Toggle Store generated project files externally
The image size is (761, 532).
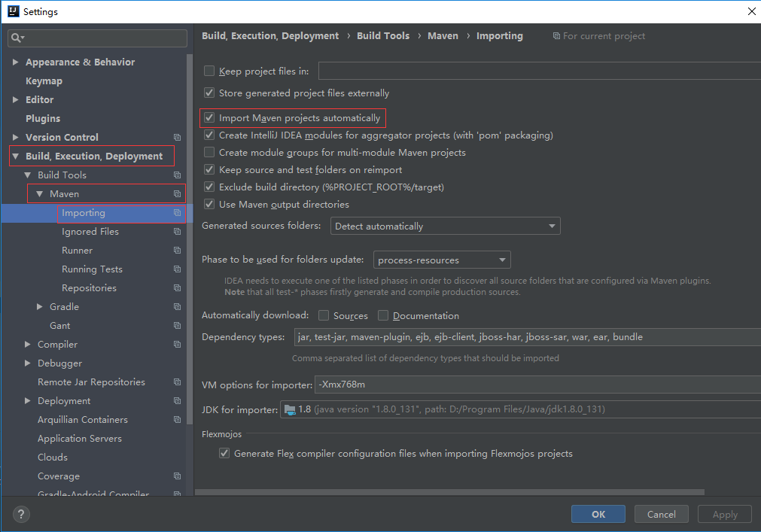click(x=209, y=93)
